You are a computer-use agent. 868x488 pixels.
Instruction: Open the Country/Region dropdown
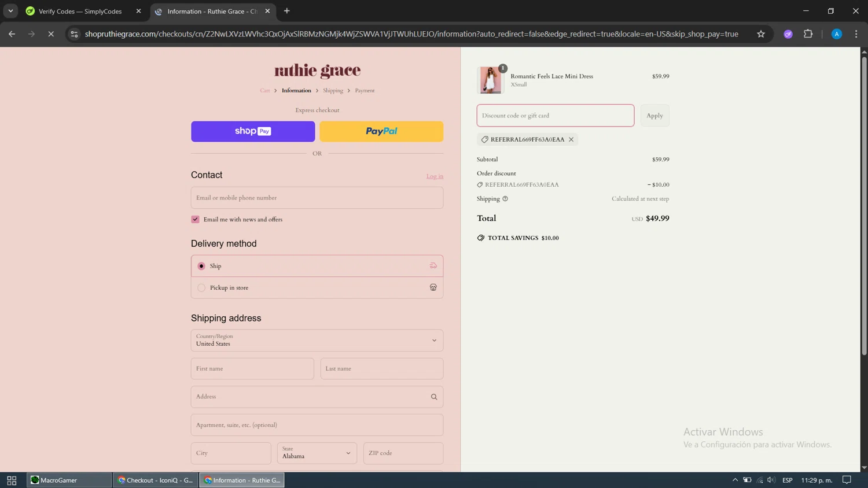click(x=317, y=341)
